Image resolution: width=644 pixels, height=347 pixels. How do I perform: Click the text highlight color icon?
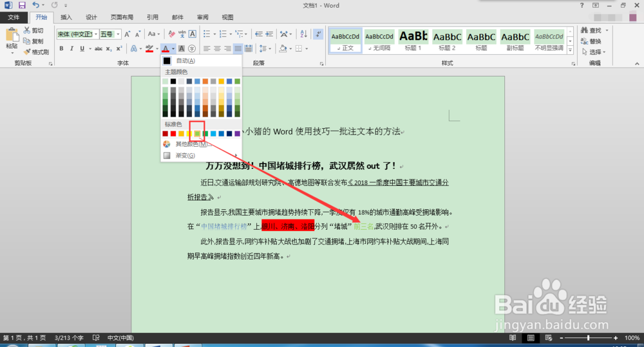(149, 48)
